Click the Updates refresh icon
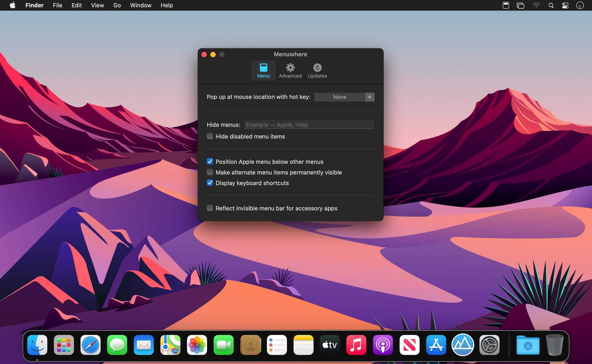The image size is (592, 364). [317, 68]
